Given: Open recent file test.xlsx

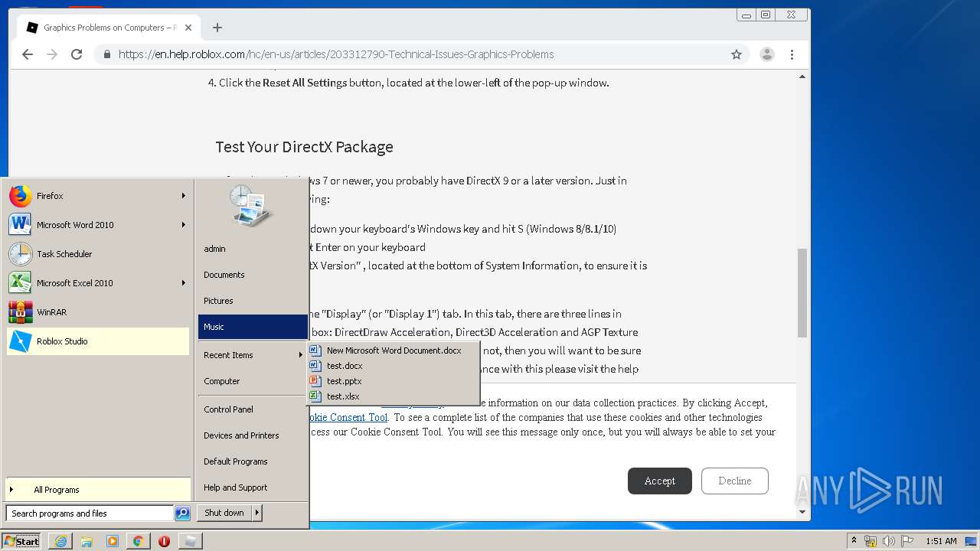Looking at the screenshot, I should click(393, 396).
